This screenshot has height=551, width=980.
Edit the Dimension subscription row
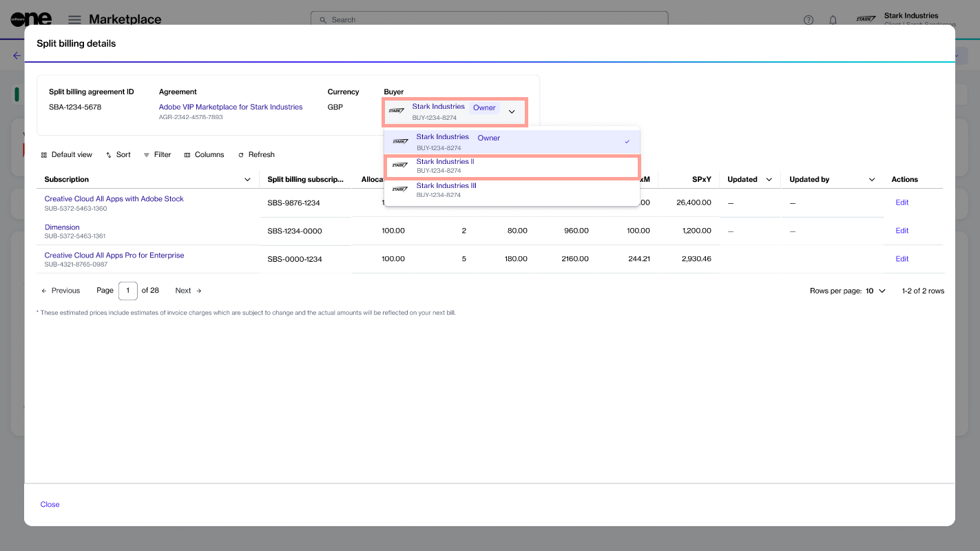pyautogui.click(x=901, y=231)
